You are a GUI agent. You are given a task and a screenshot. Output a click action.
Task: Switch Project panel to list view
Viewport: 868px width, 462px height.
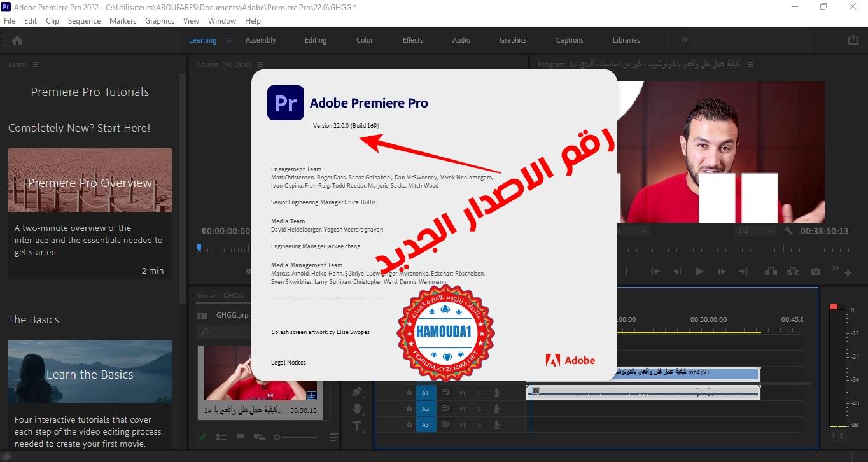(x=221, y=437)
